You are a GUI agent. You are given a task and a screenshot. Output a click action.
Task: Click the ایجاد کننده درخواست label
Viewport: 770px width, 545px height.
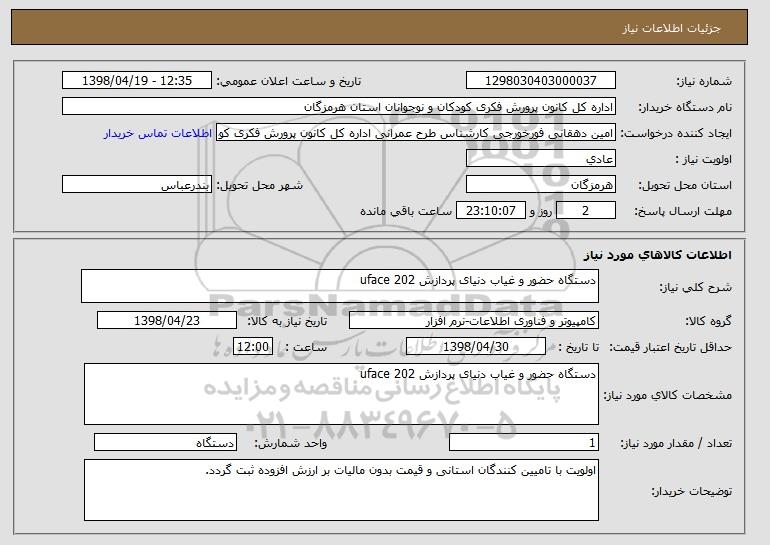[676, 134]
